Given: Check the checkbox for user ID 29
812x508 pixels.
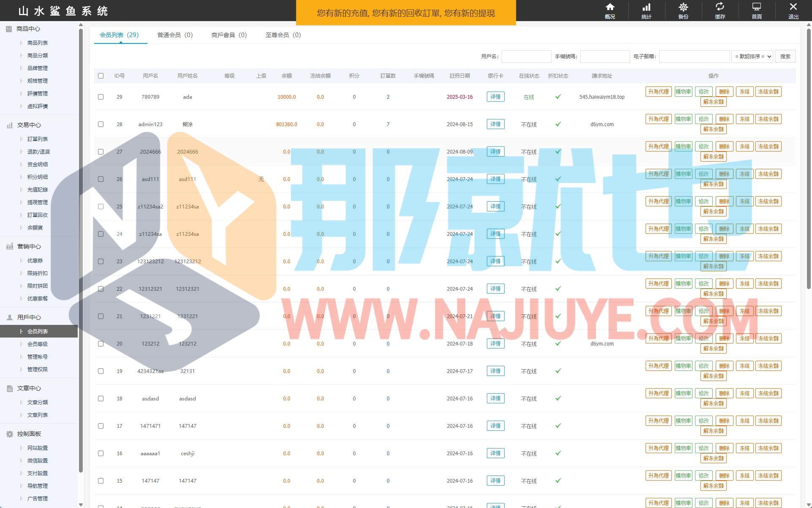Looking at the screenshot, I should [x=100, y=97].
